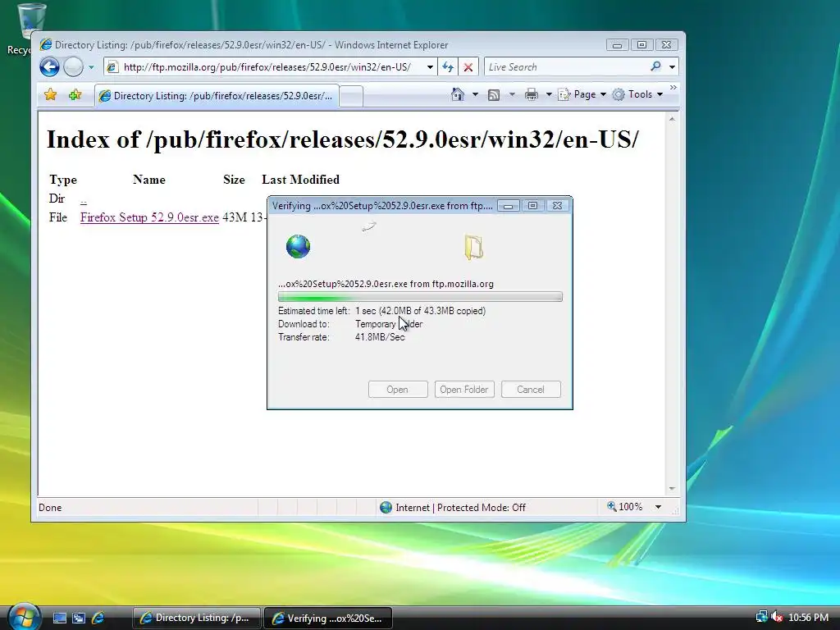Minimize the download dialog window
840x630 pixels.
pyautogui.click(x=508, y=206)
